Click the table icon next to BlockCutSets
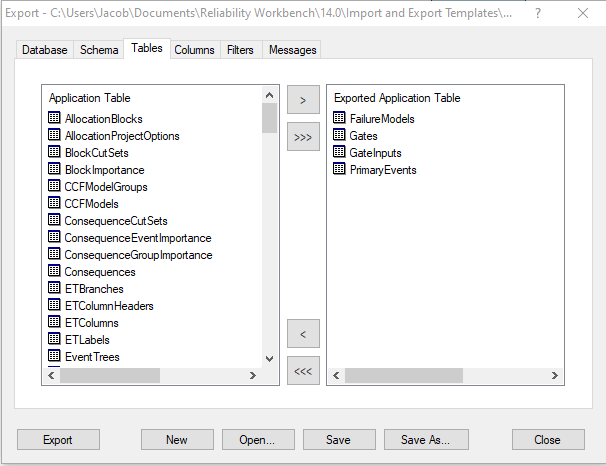The image size is (606, 466). click(x=55, y=152)
